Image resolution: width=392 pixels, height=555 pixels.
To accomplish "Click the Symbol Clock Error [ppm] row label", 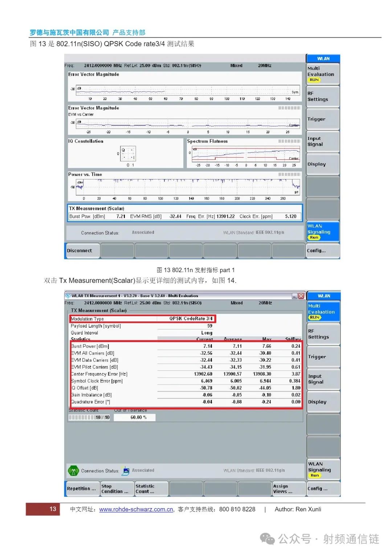I will pyautogui.click(x=97, y=381).
